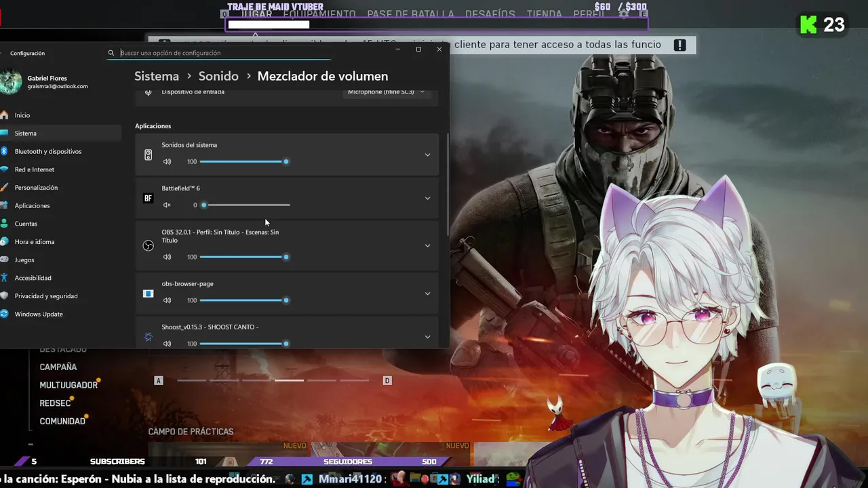Image resolution: width=868 pixels, height=488 pixels.
Task: Click the A key hint for previous page
Action: click(159, 381)
